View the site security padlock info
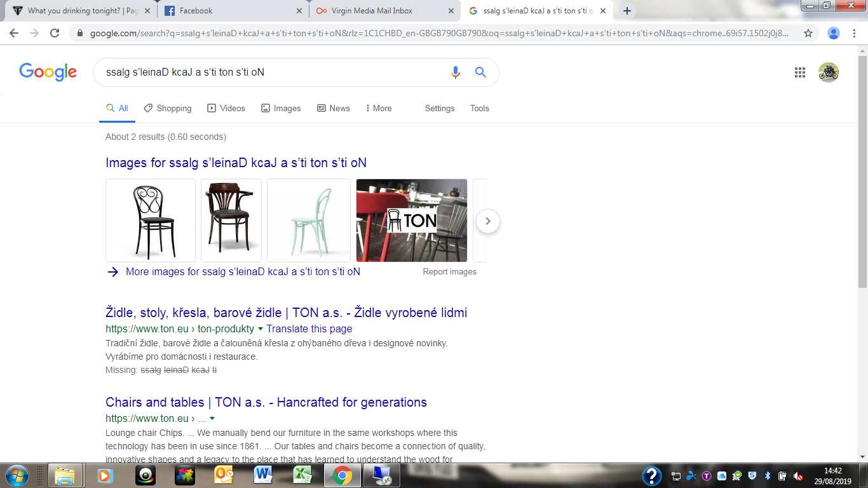This screenshot has width=868, height=488. pos(79,33)
